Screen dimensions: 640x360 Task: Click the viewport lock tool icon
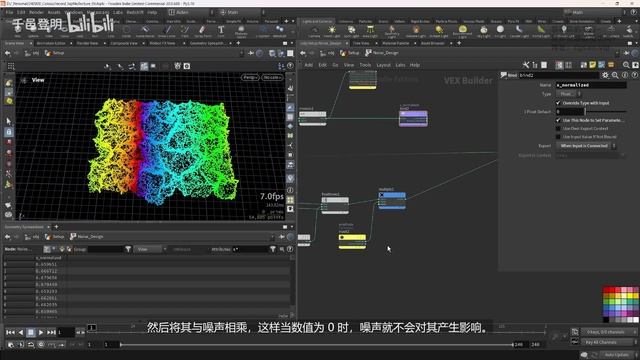tap(9, 132)
